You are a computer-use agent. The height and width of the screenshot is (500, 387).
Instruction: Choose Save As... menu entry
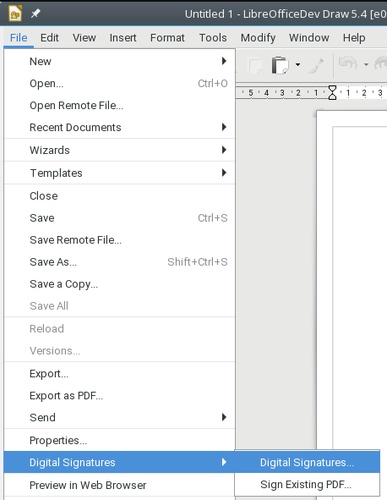tap(120, 262)
